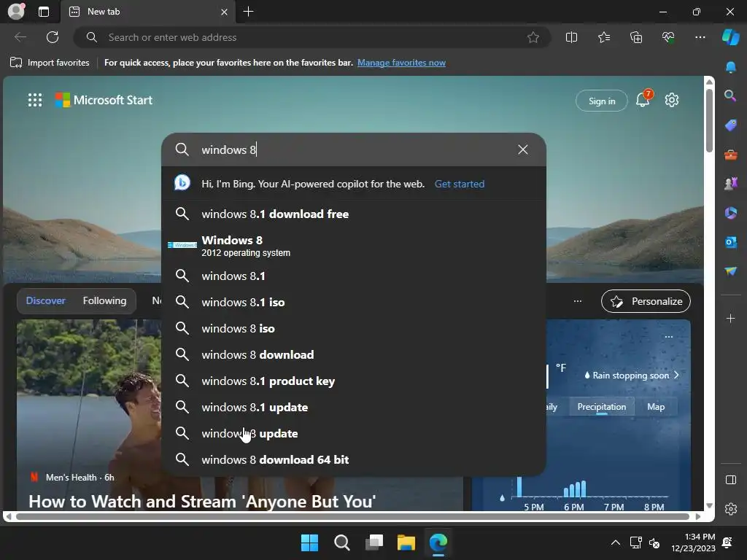Open the Edge profile avatar
The width and height of the screenshot is (747, 560).
(16, 11)
